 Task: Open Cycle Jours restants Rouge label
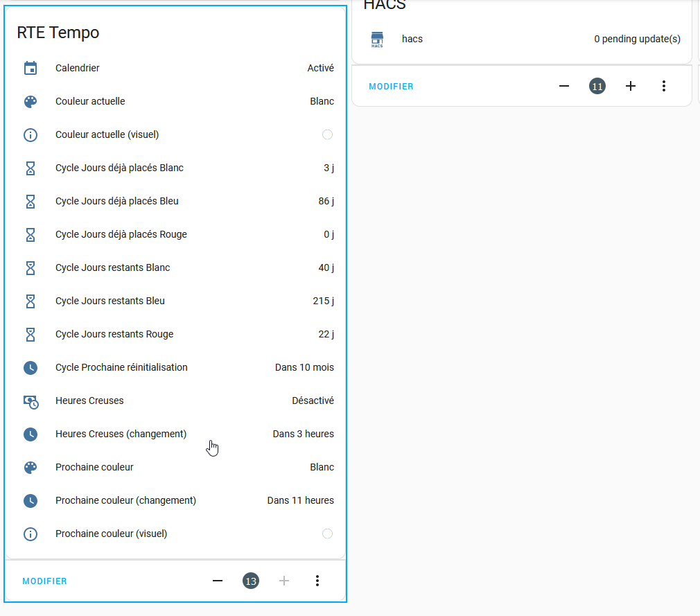114,335
